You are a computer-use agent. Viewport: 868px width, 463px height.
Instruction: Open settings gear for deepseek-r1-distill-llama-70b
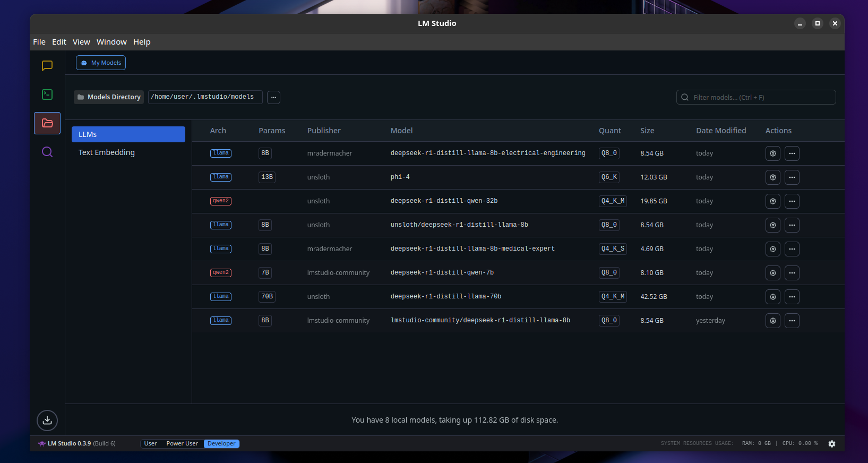coord(773,297)
